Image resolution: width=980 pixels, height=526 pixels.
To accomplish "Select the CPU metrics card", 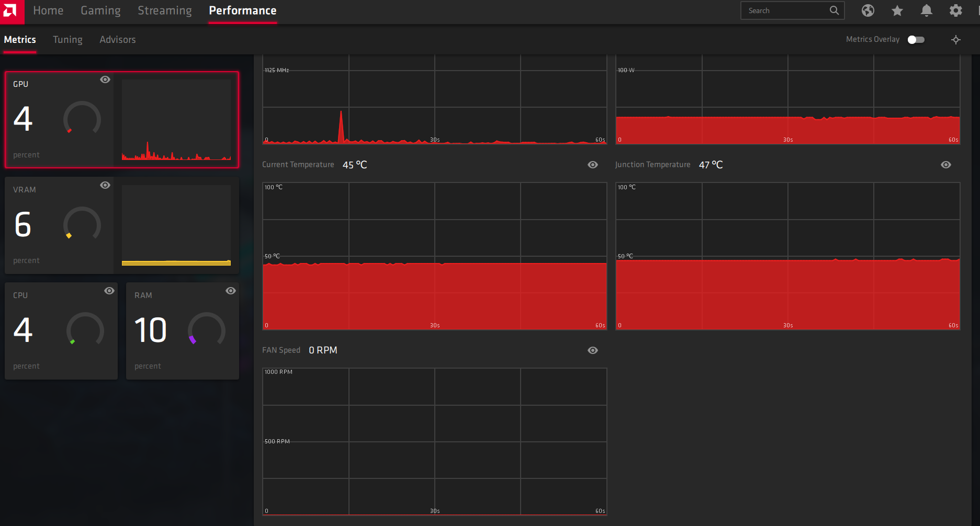I will [x=61, y=331].
